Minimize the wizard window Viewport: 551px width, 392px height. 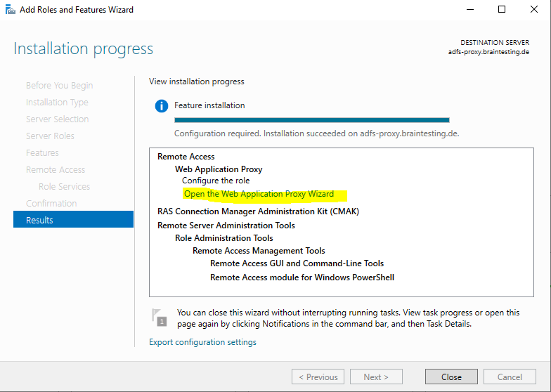click(469, 10)
